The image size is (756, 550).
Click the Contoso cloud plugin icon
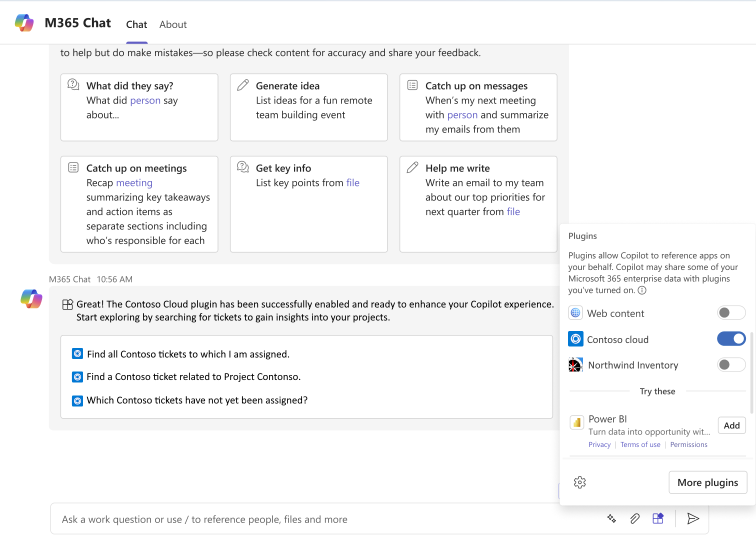(575, 339)
